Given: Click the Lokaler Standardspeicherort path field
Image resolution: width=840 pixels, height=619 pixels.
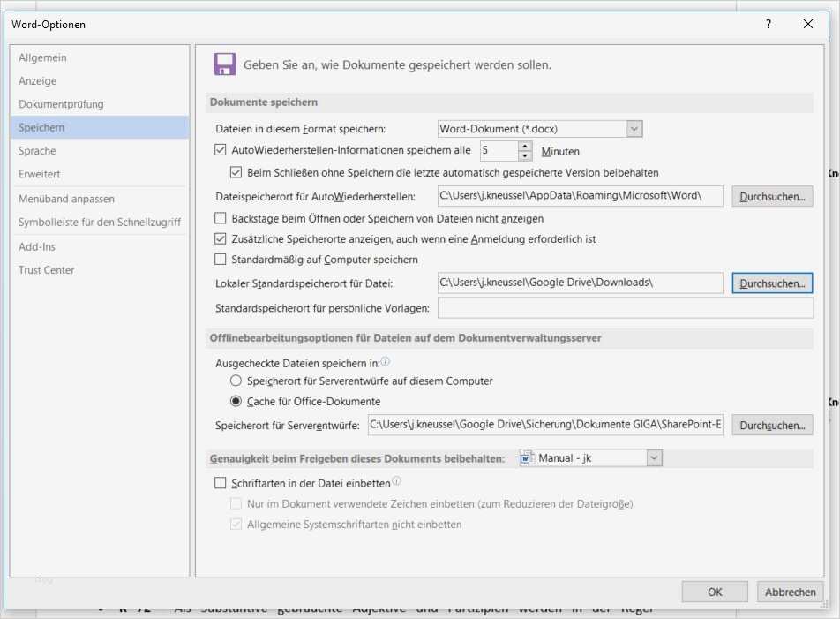Looking at the screenshot, I should tap(581, 283).
